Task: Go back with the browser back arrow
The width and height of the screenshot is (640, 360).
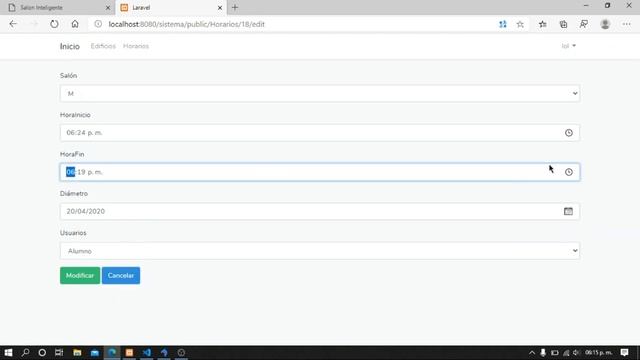Action: (13, 24)
